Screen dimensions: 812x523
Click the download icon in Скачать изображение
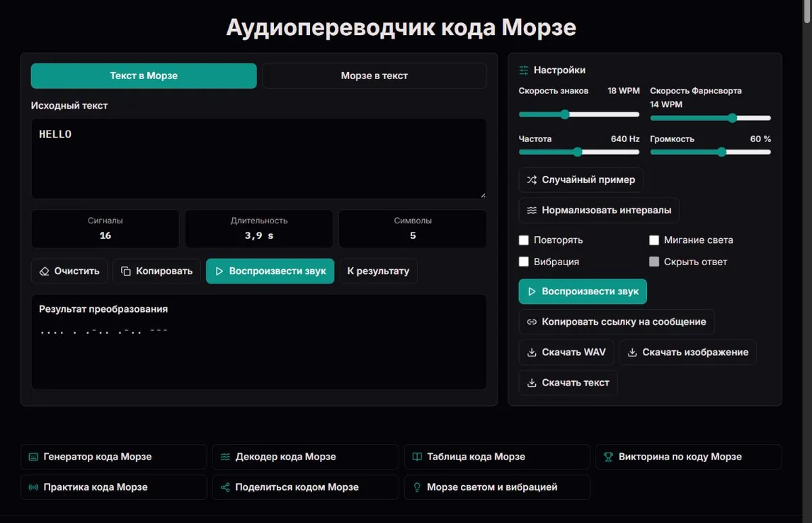(632, 353)
